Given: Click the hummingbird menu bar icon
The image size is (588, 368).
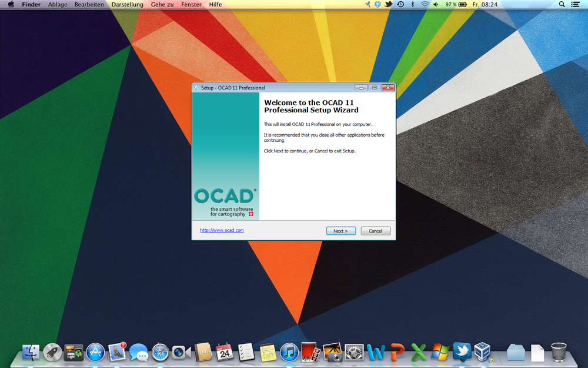Looking at the screenshot, I should pos(367,5).
